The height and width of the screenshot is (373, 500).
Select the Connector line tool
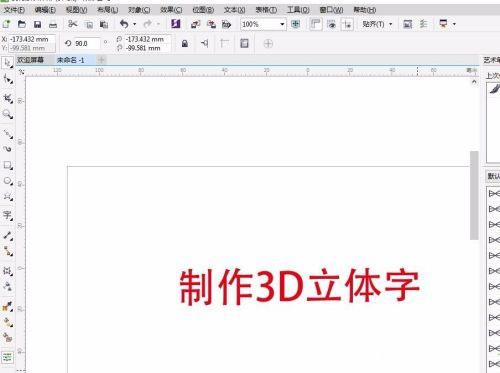7,251
